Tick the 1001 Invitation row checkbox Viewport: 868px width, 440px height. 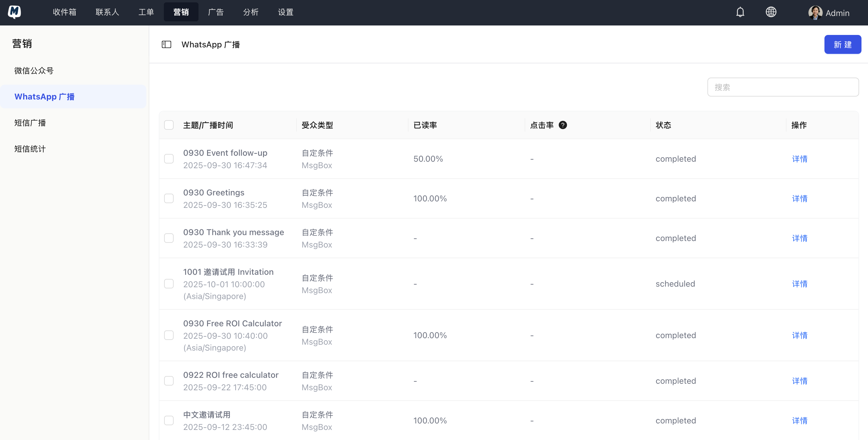(169, 284)
